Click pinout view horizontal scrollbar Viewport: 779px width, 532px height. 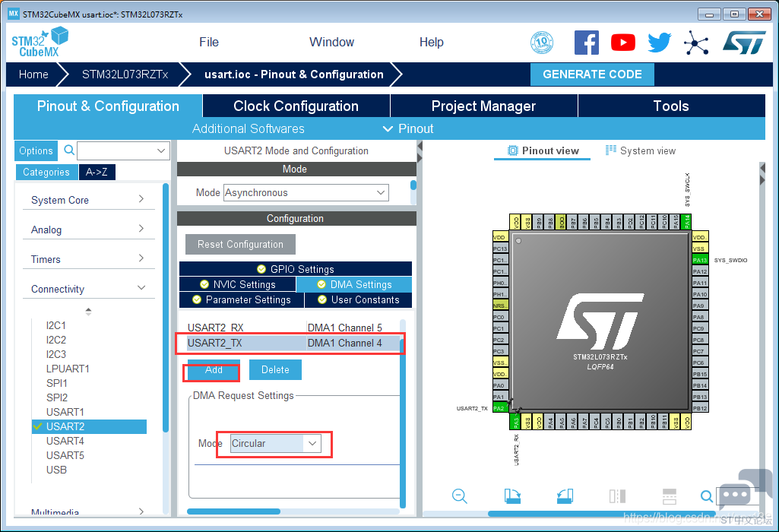pos(601,514)
